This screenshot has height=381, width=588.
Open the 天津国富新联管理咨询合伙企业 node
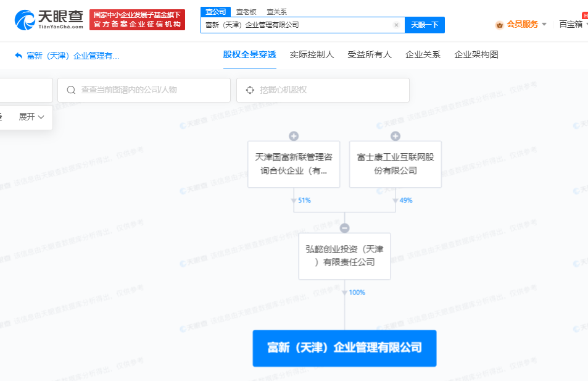click(x=294, y=164)
